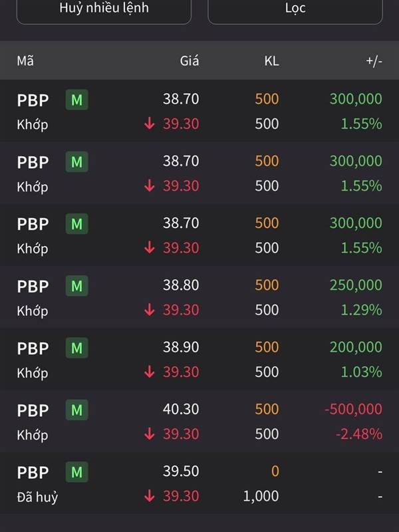The width and height of the screenshot is (399, 532).
Task: Tap the M badge on the 38.90 order
Action: click(77, 348)
